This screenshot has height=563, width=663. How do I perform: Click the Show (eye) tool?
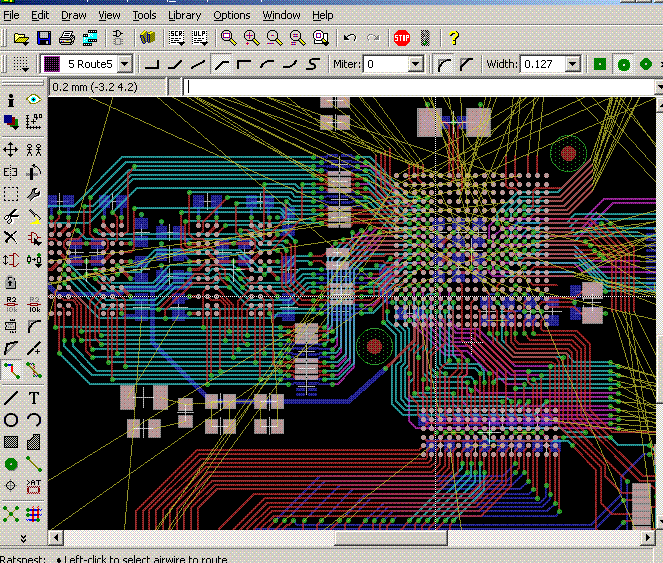tap(33, 100)
